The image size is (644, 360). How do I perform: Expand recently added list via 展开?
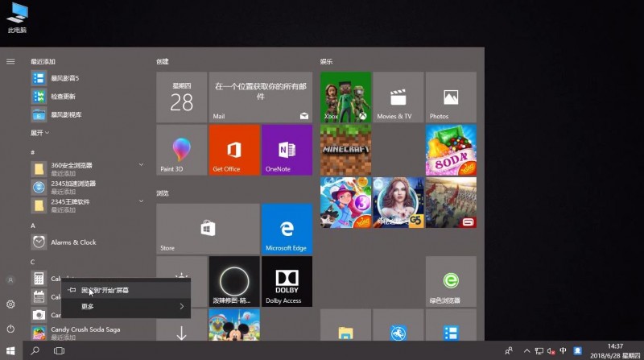[x=39, y=133]
